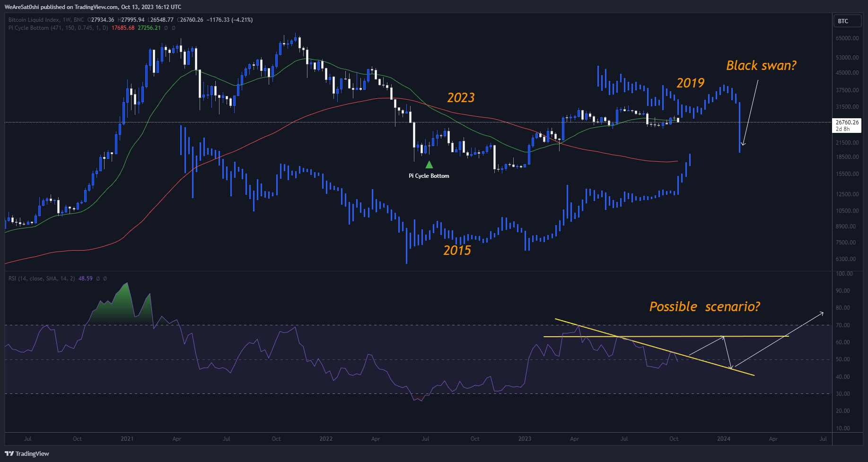The image size is (868, 462).
Task: Click the 'Possible scenario?' annotation
Action: coord(705,307)
